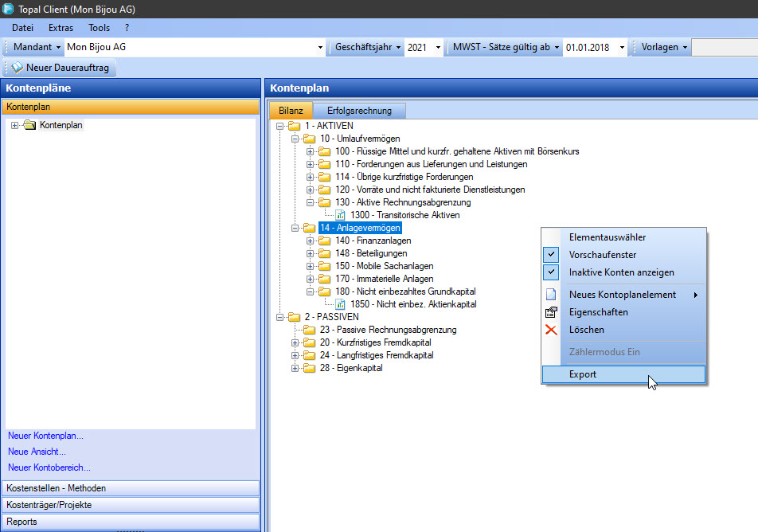The image size is (758, 532).
Task: Click the Kontenplan folder icon in left panel
Action: click(x=30, y=125)
